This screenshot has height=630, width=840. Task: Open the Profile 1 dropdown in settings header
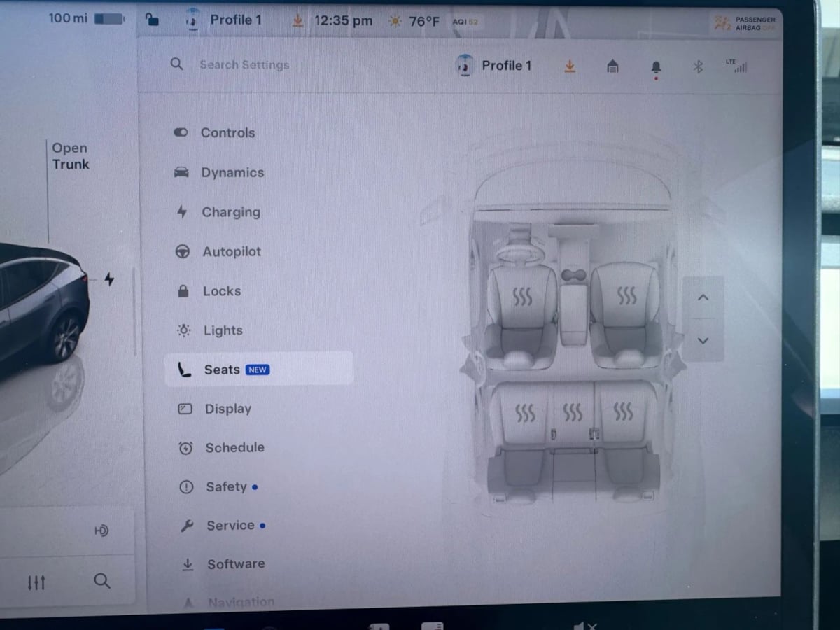(494, 66)
